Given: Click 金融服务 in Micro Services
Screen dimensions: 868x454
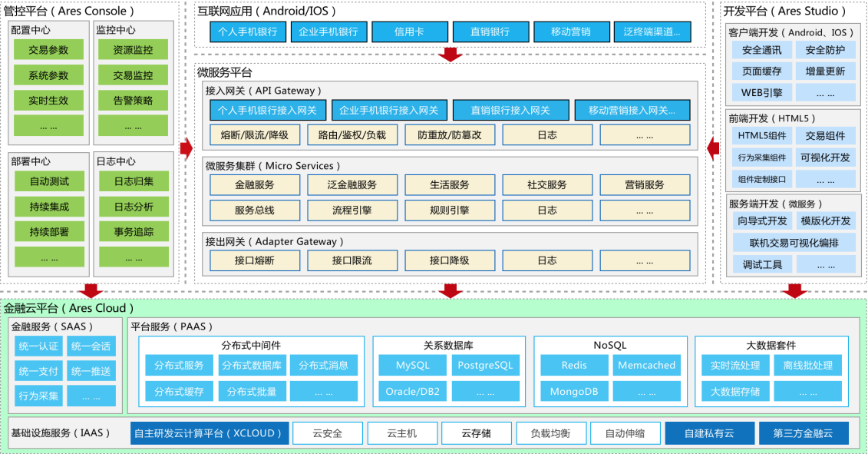Looking at the screenshot, I should click(255, 184).
